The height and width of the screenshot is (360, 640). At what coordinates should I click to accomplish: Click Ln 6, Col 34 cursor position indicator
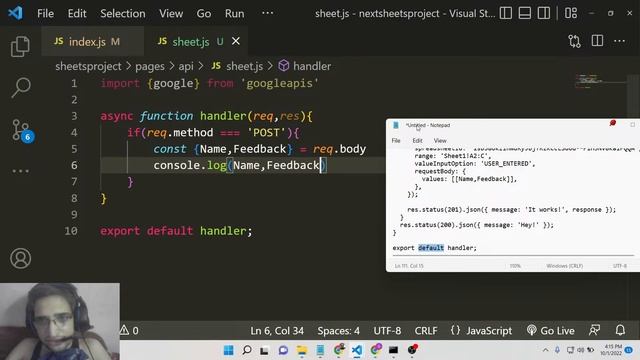(277, 331)
